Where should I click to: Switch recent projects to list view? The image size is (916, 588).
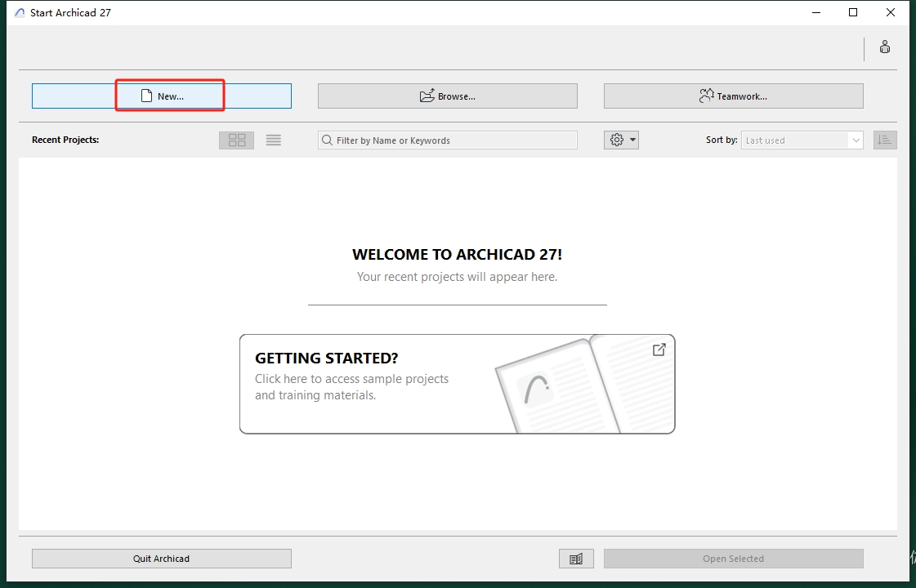pos(274,140)
